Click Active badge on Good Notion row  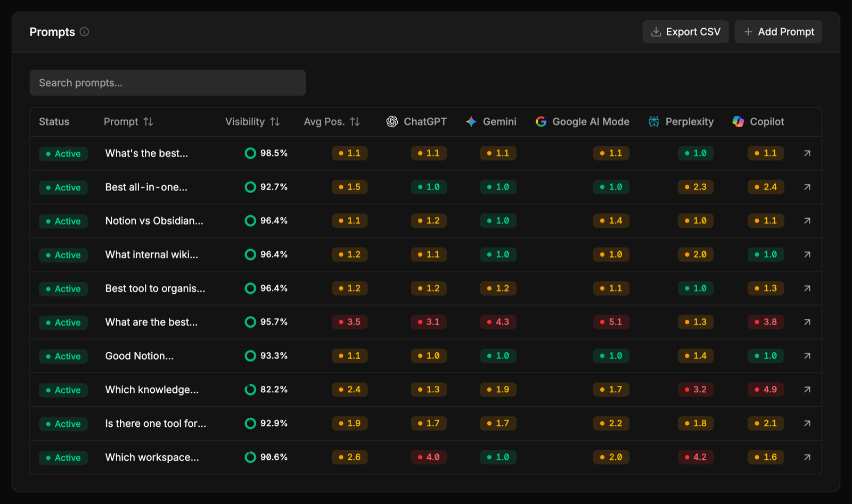[x=63, y=357]
